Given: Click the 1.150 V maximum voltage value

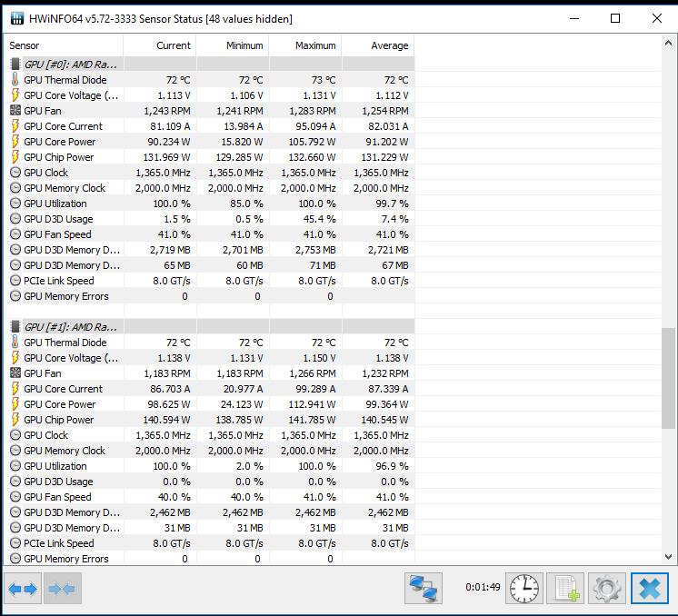Looking at the screenshot, I should coord(319,358).
